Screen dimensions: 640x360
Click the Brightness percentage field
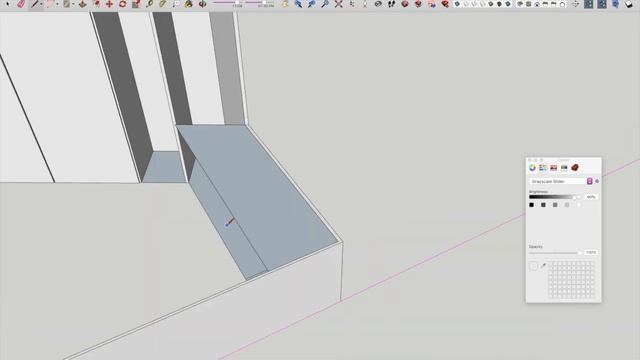(x=591, y=197)
